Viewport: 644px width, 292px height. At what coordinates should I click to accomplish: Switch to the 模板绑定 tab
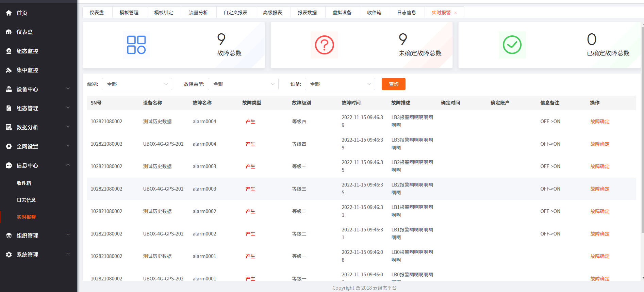point(164,13)
